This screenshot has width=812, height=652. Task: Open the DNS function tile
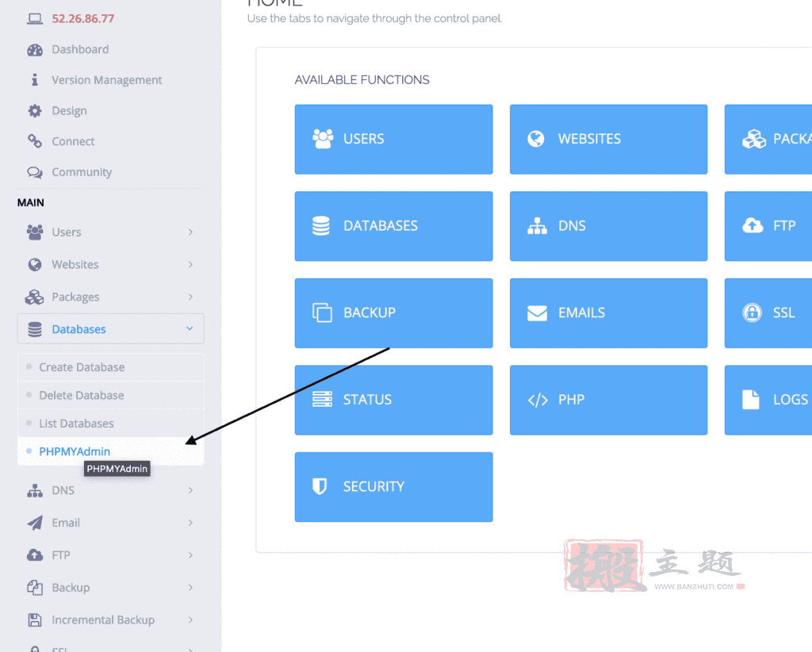(x=608, y=226)
